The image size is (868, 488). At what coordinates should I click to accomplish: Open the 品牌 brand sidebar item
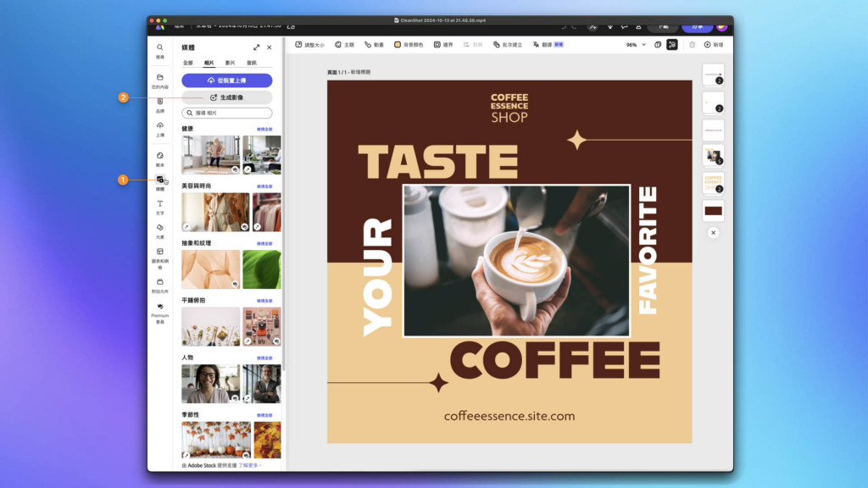(x=160, y=105)
